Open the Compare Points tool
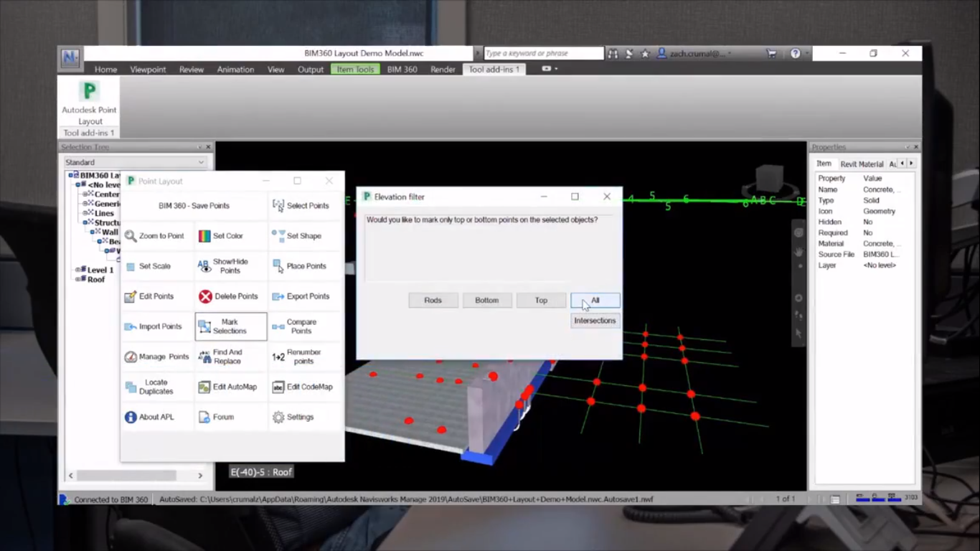 (x=305, y=326)
